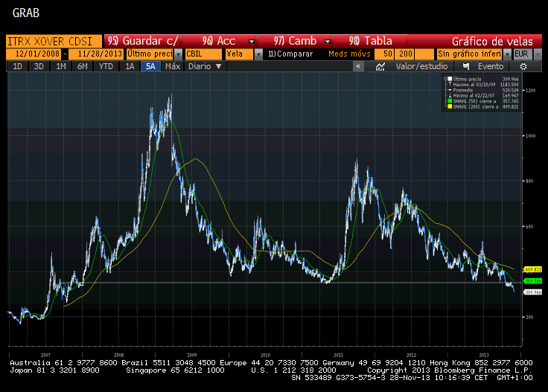The height and width of the screenshot is (392, 548).
Task: Click the Evento flag icon
Action: [x=466, y=66]
